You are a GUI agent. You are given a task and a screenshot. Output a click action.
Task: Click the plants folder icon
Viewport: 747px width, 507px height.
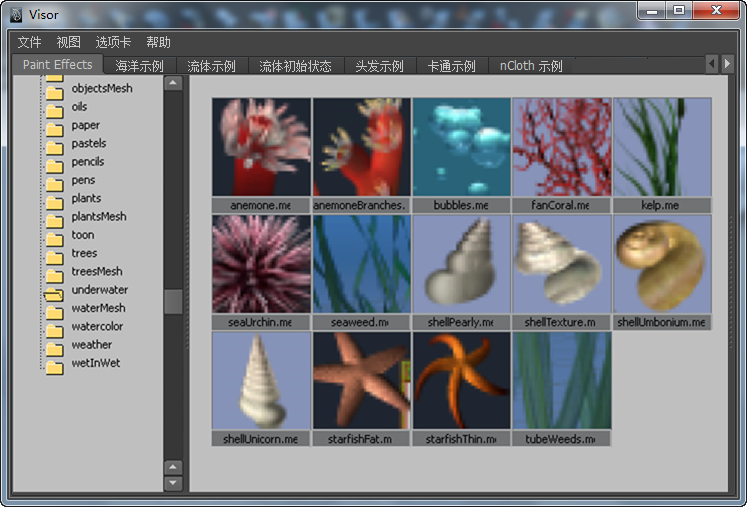[54, 199]
